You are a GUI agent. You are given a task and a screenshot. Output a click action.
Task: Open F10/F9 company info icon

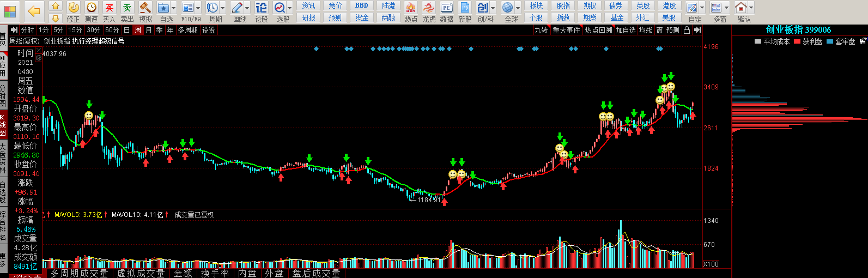(187, 7)
